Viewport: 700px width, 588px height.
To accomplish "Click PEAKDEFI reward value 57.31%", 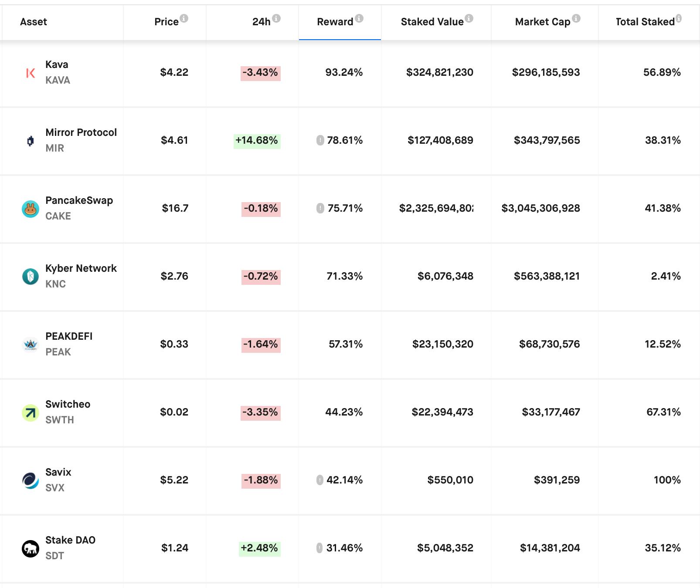I will 346,344.
